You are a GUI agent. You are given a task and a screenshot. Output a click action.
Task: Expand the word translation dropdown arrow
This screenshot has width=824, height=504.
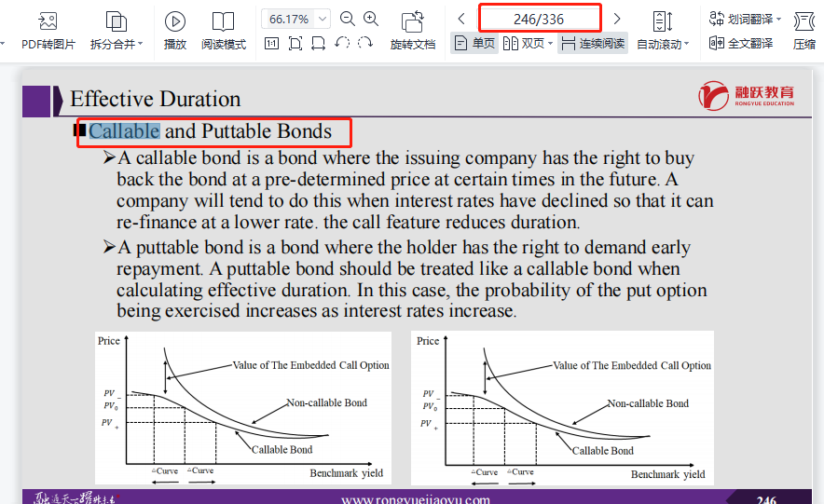[x=779, y=20]
